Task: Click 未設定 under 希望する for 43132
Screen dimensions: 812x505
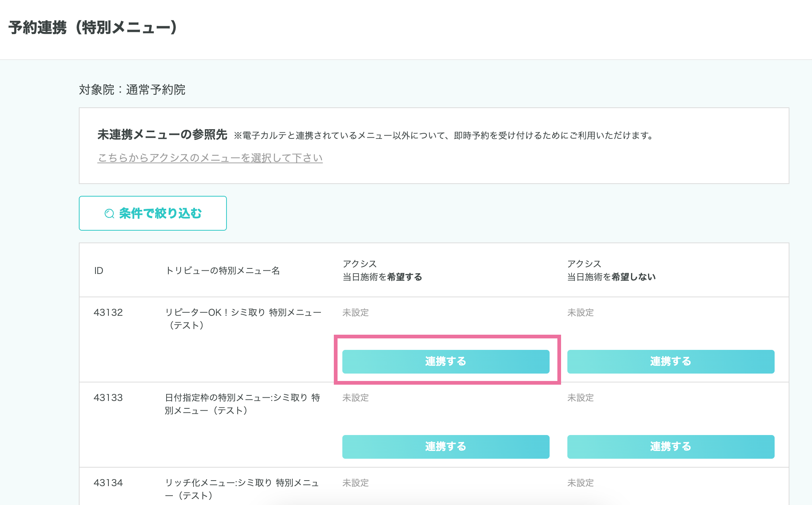Action: click(x=355, y=312)
